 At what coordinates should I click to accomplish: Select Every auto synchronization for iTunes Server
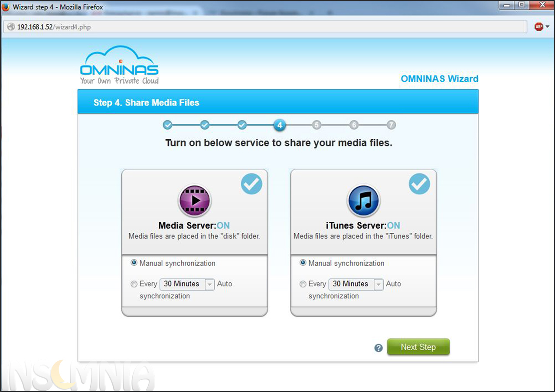(303, 284)
